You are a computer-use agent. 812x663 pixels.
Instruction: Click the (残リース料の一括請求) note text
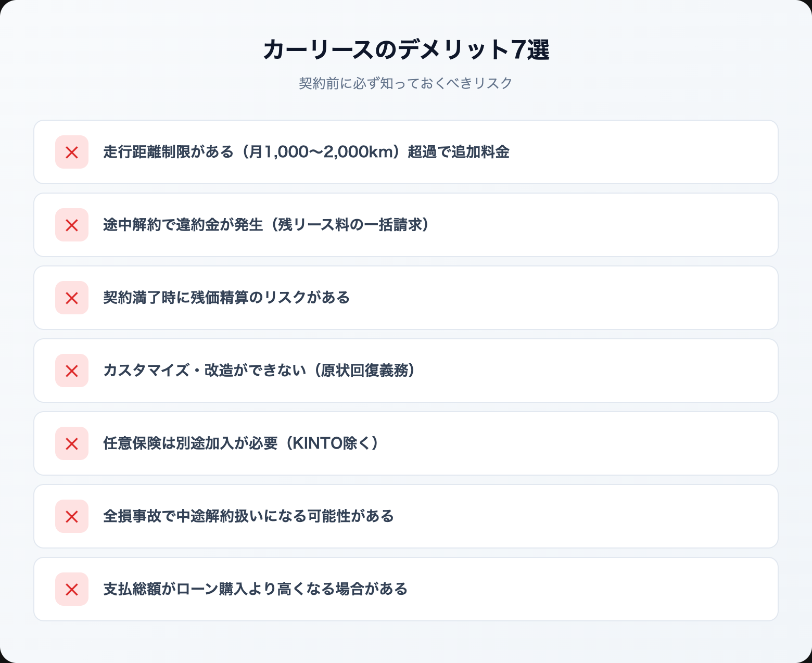[348, 225]
